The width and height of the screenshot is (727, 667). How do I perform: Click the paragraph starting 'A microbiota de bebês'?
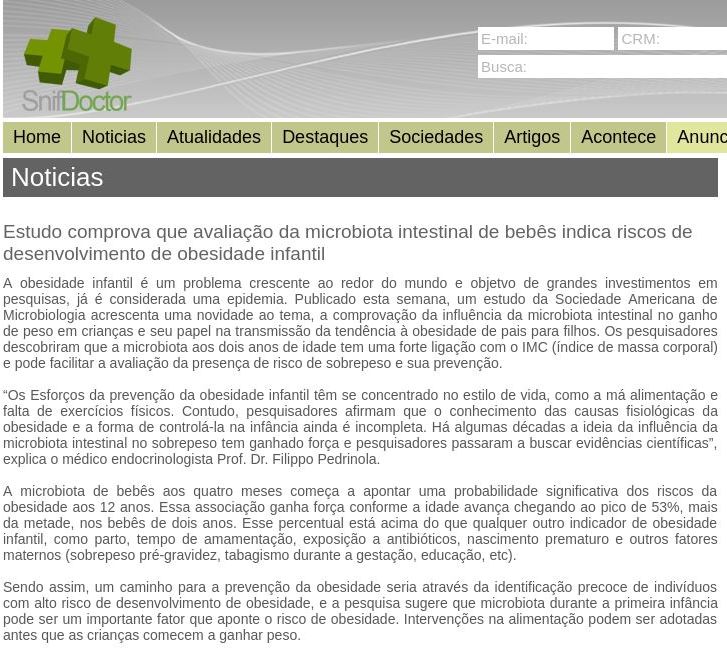[x=360, y=523]
